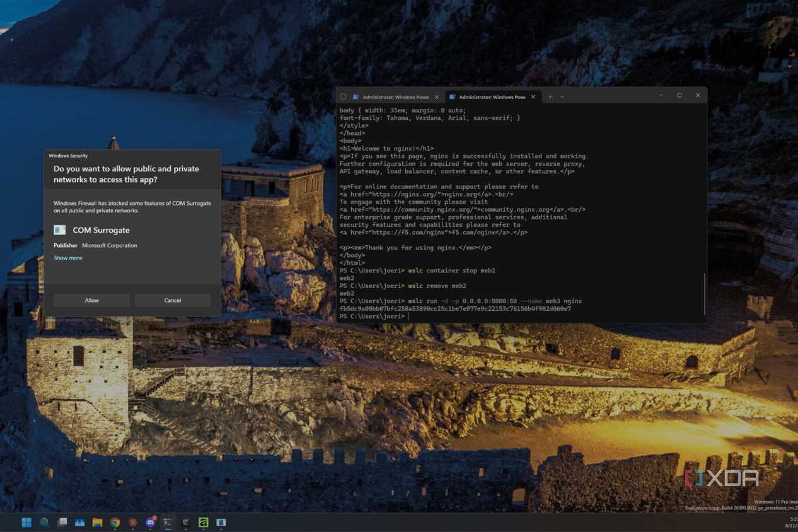Expand details with the Show more link
This screenshot has width=798, height=532.
tap(68, 258)
